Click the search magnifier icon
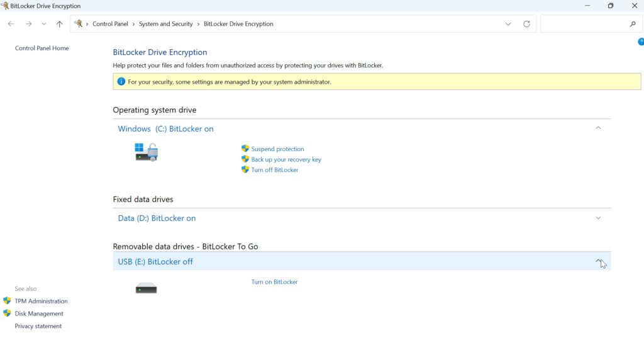The width and height of the screenshot is (644, 340). [x=633, y=24]
